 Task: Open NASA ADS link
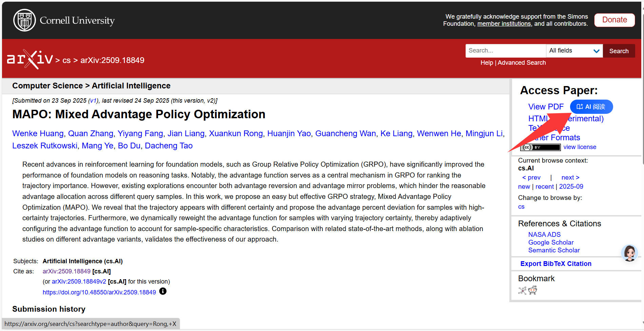(544, 234)
